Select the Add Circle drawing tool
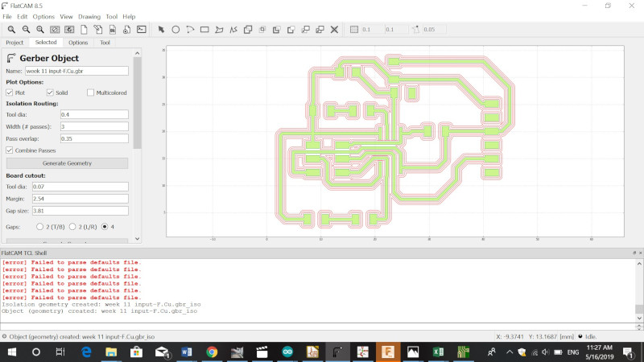 [175, 30]
